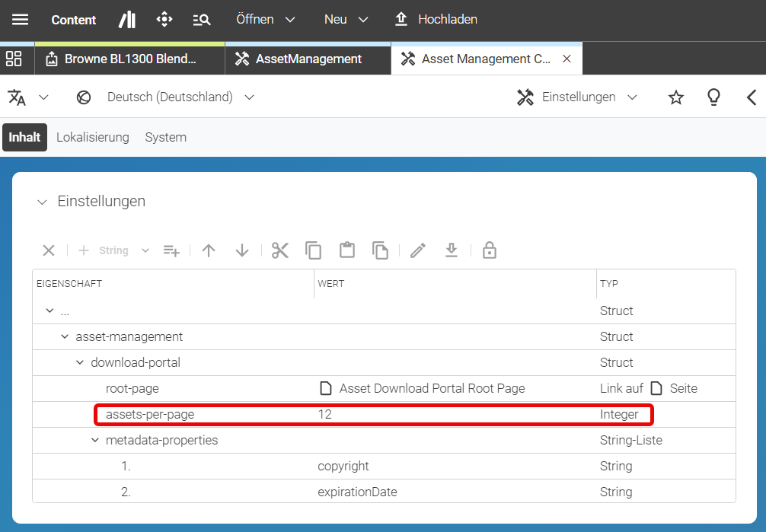Open the String type dropdown arrow

click(145, 250)
